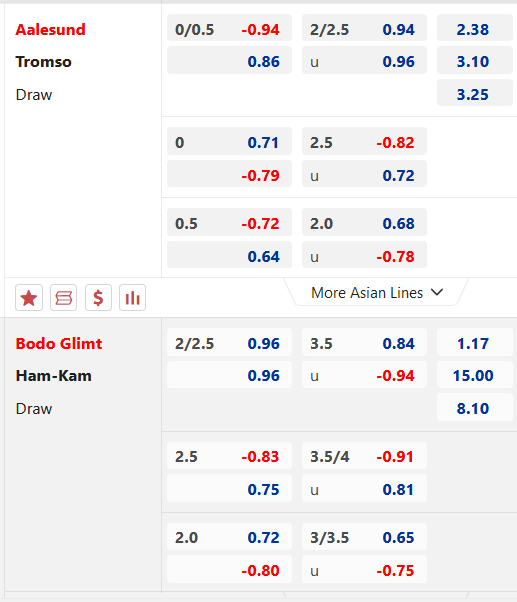Open the Aalesund team link

coord(50,30)
